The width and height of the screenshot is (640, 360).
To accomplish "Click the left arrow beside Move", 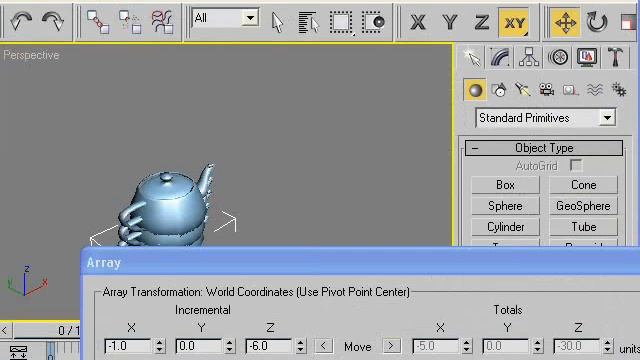I will [323, 346].
